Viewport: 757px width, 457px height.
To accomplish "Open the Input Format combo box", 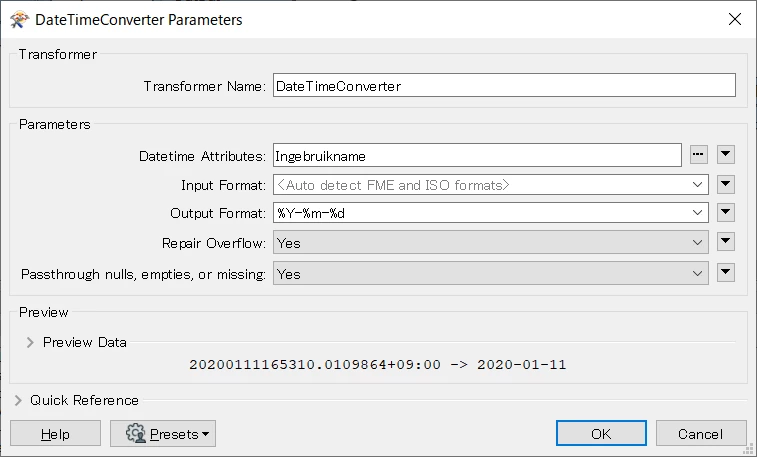I will click(x=491, y=185).
